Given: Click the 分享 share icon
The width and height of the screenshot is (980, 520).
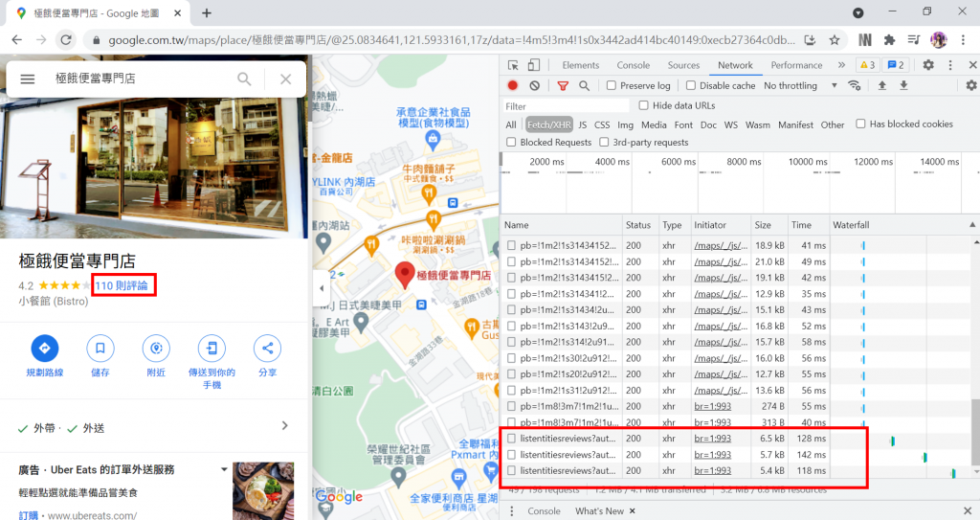Looking at the screenshot, I should pyautogui.click(x=268, y=349).
